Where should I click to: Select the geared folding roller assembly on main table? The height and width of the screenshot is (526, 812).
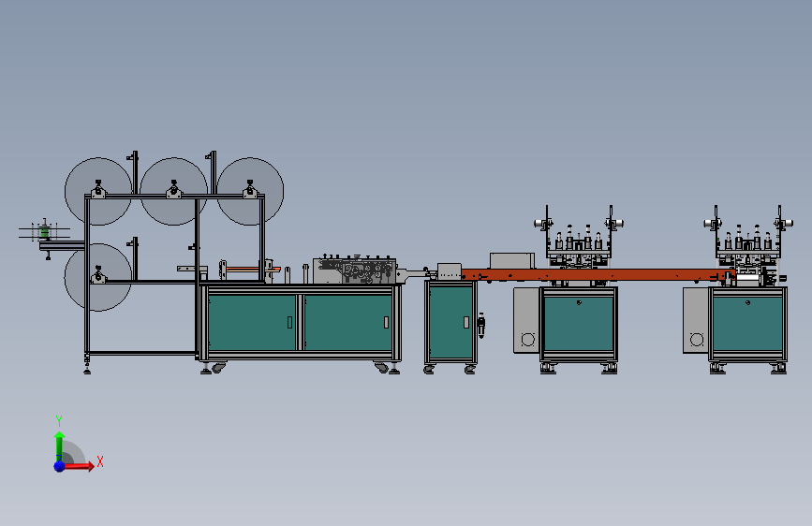pos(355,270)
